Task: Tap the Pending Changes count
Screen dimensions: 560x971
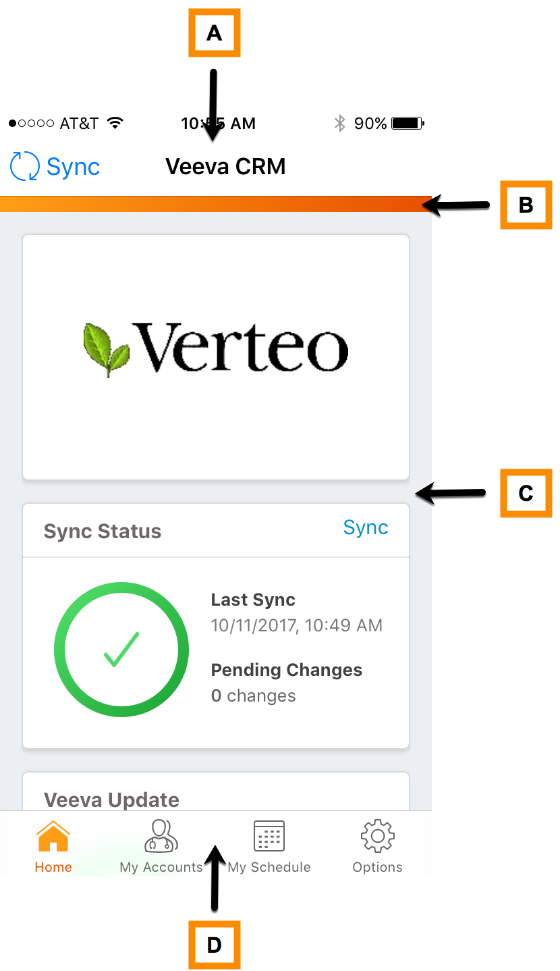Action: [253, 696]
